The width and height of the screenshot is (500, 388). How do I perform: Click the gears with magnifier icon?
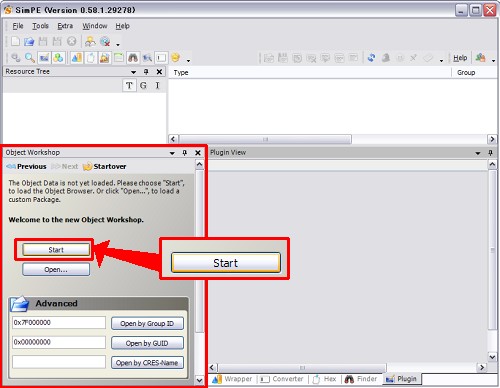(16, 58)
